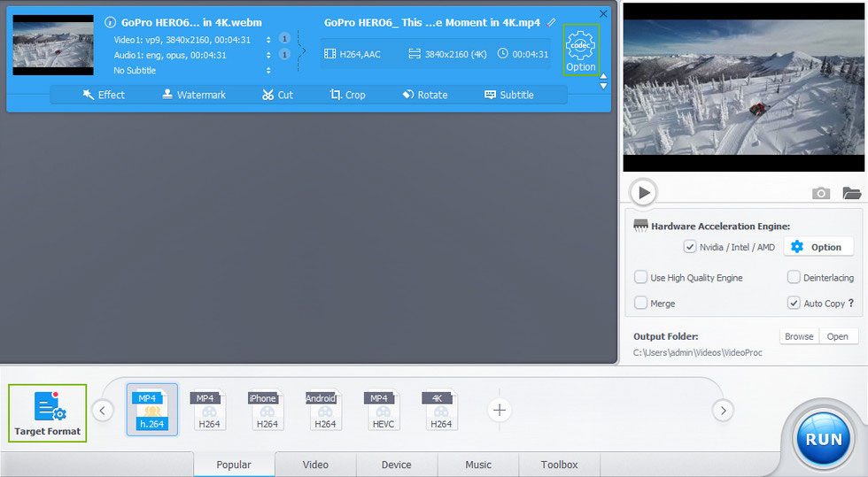
Task: Click the source video thumbnail
Action: [53, 45]
